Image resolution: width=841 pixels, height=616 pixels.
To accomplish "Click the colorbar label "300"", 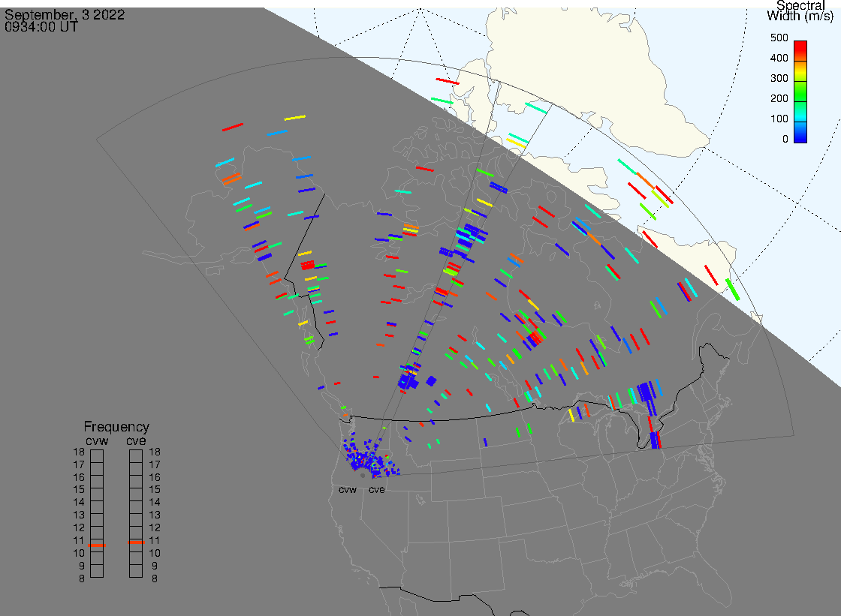I will coord(779,78).
